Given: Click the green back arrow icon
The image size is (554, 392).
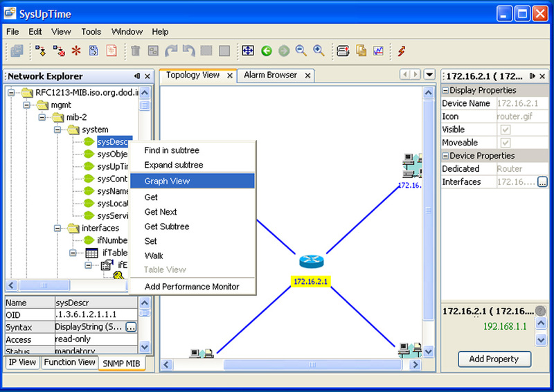Looking at the screenshot, I should click(x=267, y=51).
